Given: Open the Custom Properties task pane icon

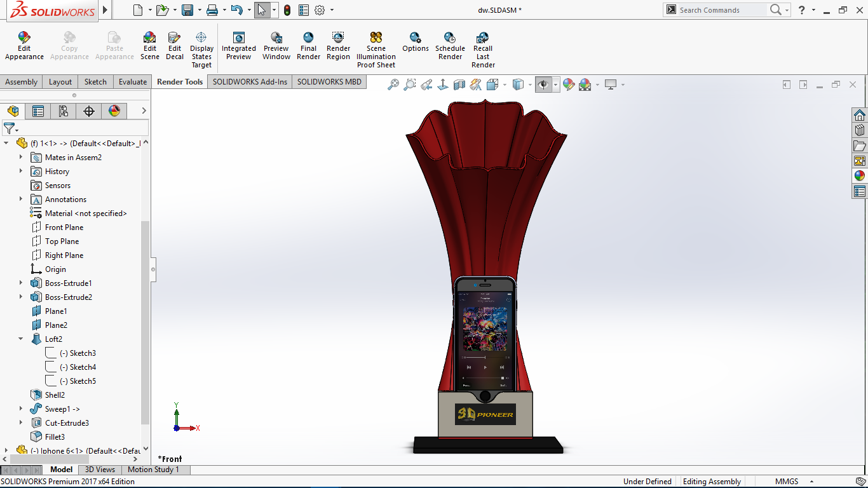Looking at the screenshot, I should pyautogui.click(x=860, y=191).
